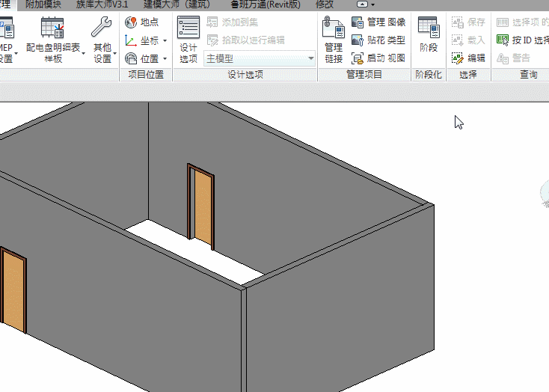
Task: Click the 阶段化 panel title
Action: 429,75
